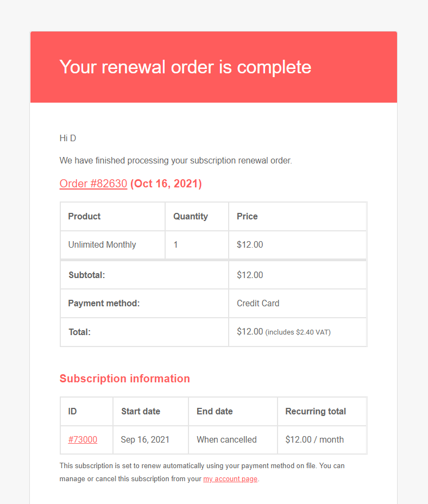This screenshot has height=504, width=428.
Task: Open subscription #73000 link
Action: (x=83, y=440)
